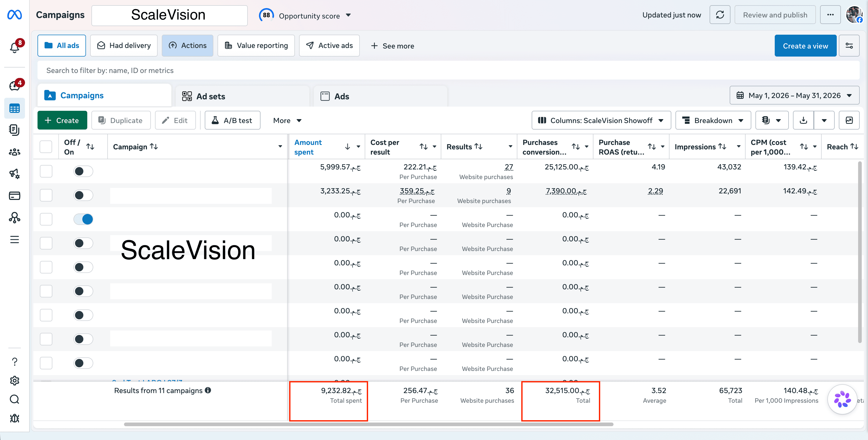Open the date range May 2026 picker
The image size is (868, 440).
794,95
